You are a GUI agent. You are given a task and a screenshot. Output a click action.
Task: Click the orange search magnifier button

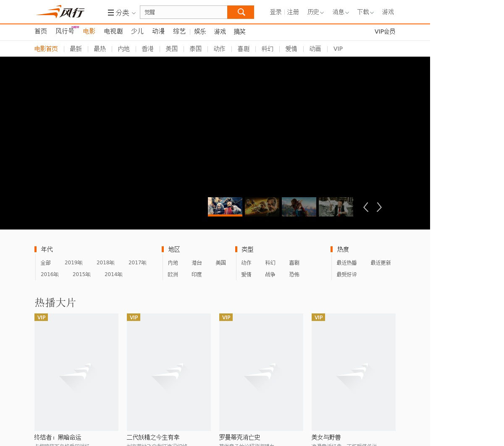pos(241,12)
